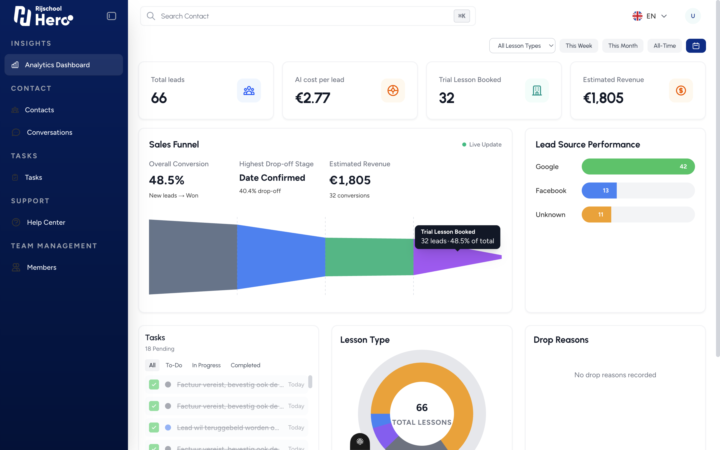Click the Date Confirmed drop-off stage
This screenshot has height=450, width=720.
272,178
